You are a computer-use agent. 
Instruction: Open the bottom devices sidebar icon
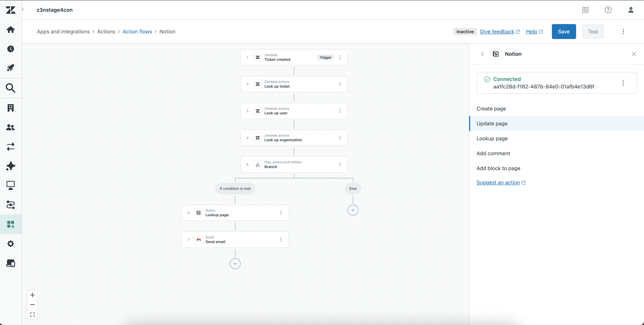[10, 263]
